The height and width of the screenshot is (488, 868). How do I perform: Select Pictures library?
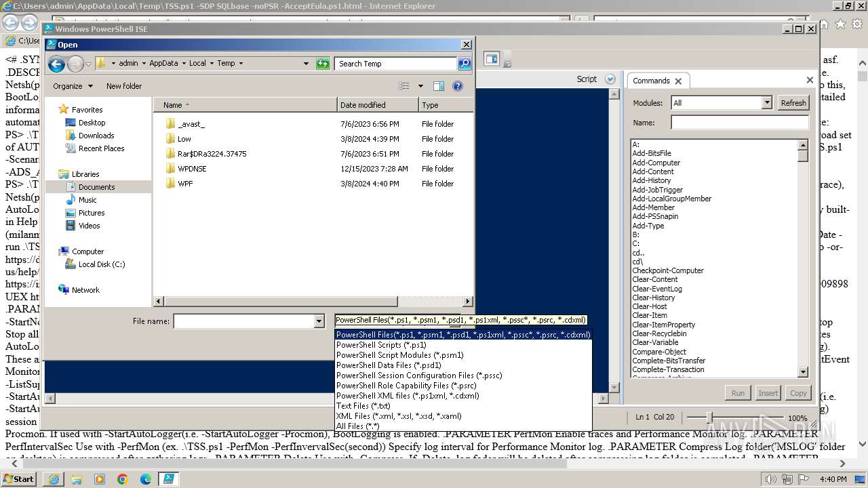point(92,213)
